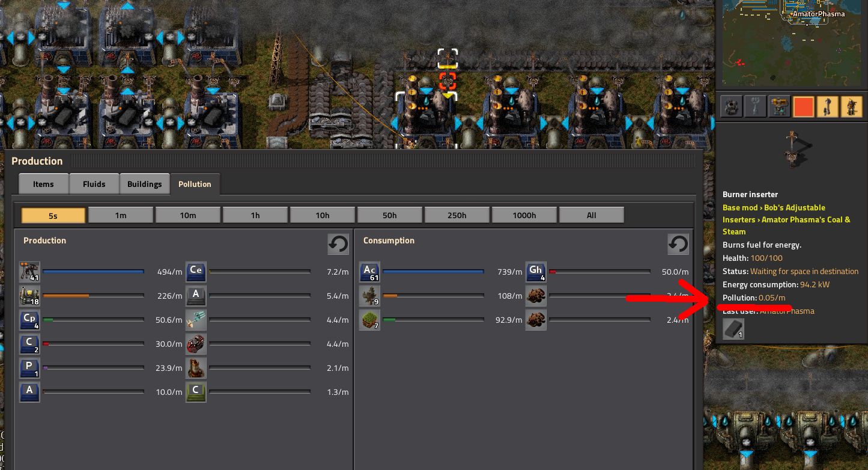Click the coal fuel item in tooltip
Screen dimensions: 868x470
(733, 329)
